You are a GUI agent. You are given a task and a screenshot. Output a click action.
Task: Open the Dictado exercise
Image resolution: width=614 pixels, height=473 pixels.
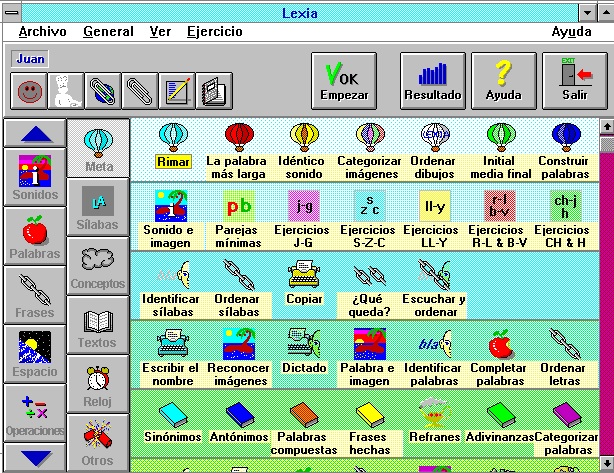click(304, 352)
